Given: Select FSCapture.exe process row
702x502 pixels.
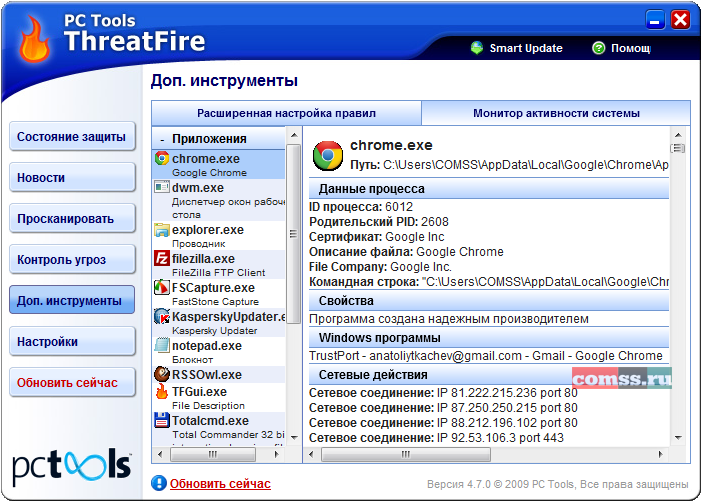Looking at the screenshot, I should (219, 293).
